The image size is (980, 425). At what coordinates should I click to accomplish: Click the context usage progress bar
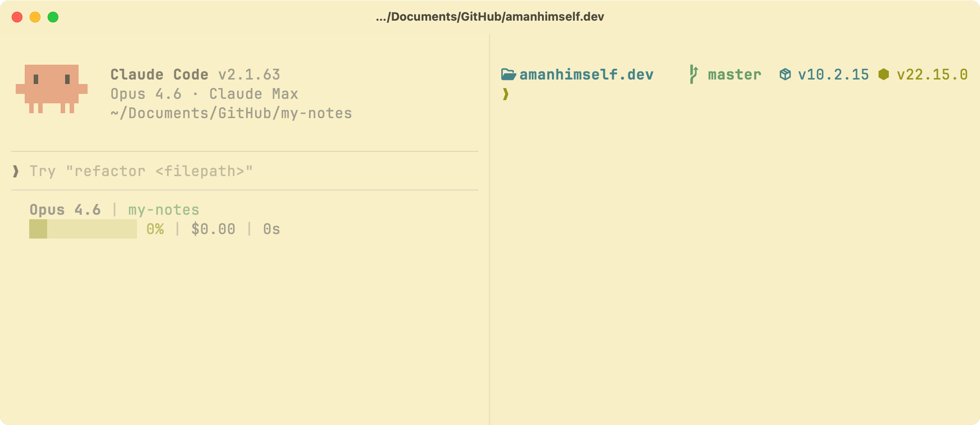coord(83,229)
